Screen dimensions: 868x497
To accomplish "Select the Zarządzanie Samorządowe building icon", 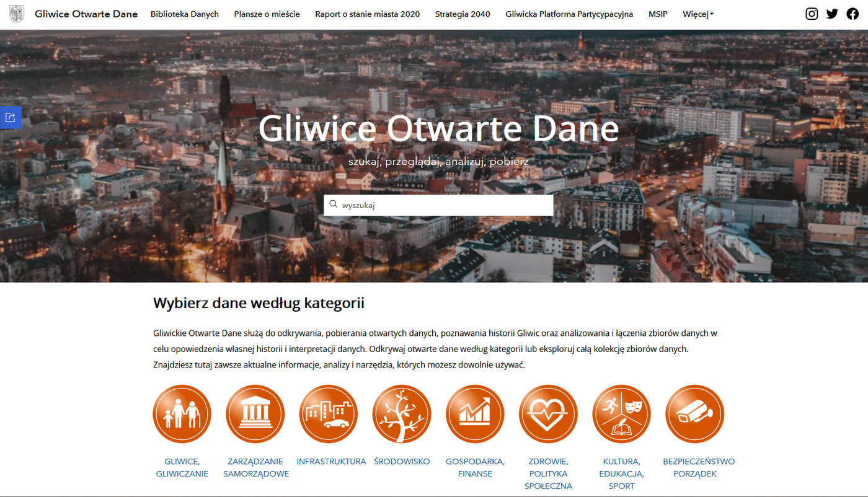I will point(255,414).
